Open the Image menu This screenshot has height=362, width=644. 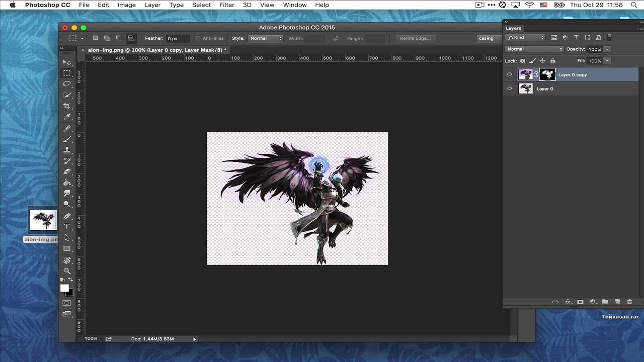pyautogui.click(x=127, y=5)
